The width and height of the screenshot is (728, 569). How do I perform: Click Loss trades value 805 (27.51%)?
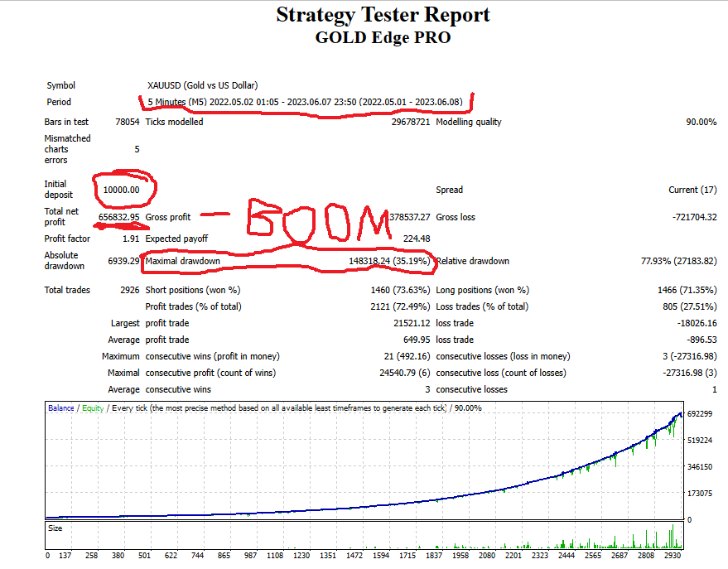click(x=689, y=306)
